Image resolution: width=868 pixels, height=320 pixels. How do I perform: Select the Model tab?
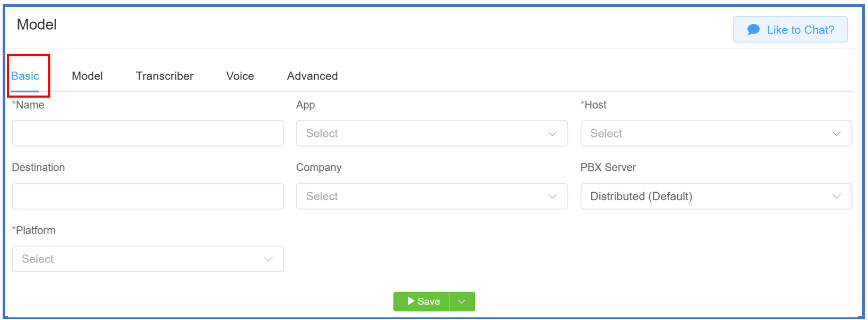click(x=87, y=76)
